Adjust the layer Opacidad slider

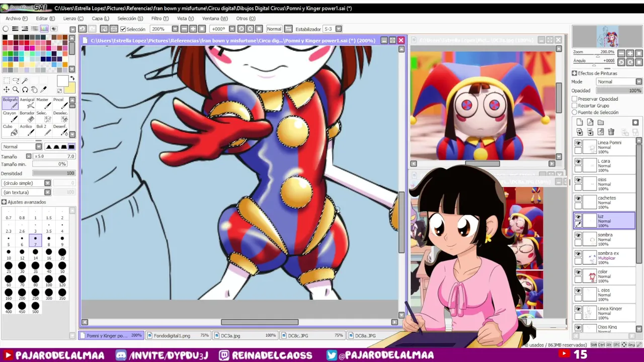pos(619,90)
